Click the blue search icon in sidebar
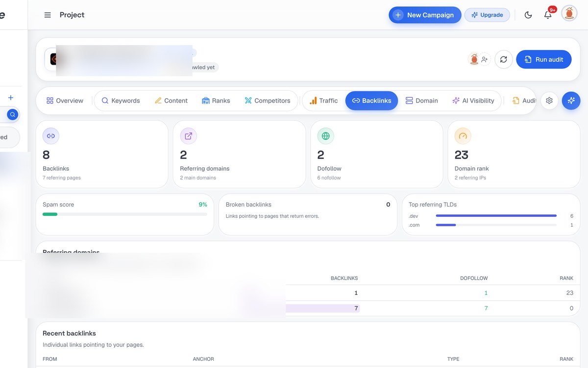 pos(13,115)
